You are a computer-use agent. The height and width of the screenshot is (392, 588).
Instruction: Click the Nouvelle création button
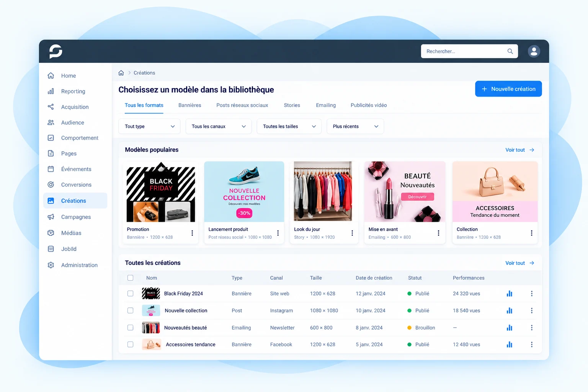[x=508, y=89]
